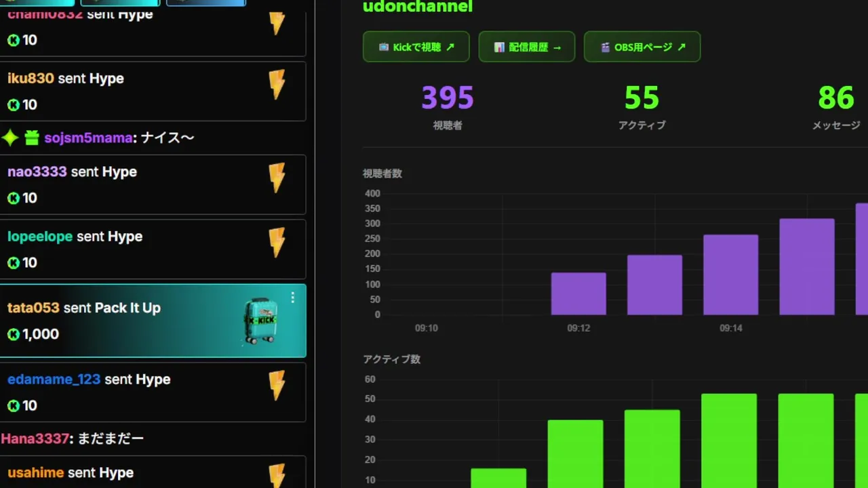Click the coin icon under lopeelope sent Hype
The image size is (868, 488).
[x=13, y=263]
